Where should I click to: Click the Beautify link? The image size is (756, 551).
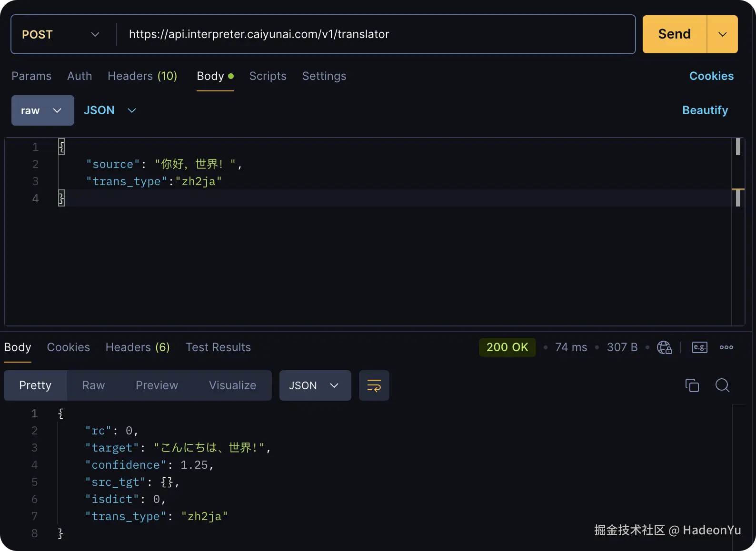tap(705, 110)
